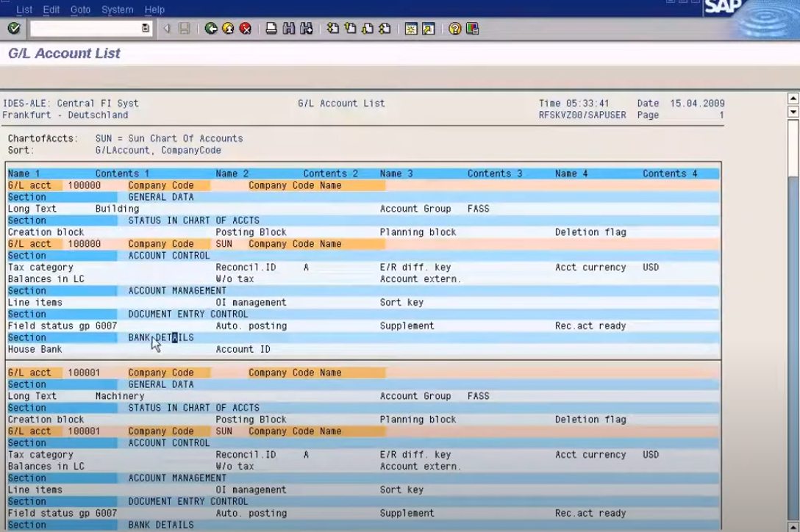Go to Next Page icon
The image size is (800, 532).
tap(368, 29)
